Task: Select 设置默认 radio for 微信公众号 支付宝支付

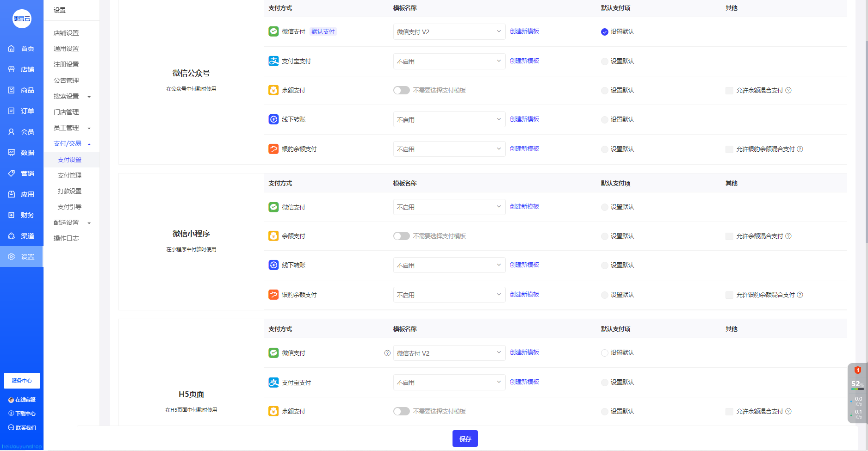Action: 604,62
